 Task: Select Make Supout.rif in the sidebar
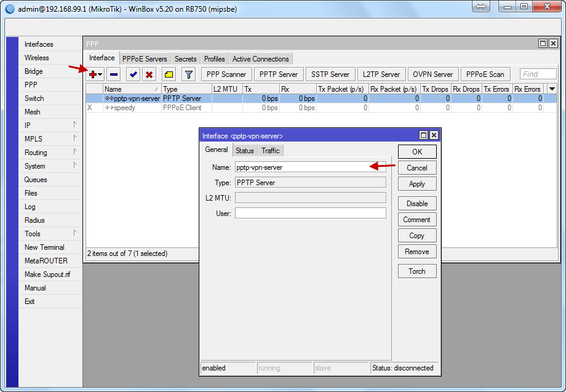[50, 274]
